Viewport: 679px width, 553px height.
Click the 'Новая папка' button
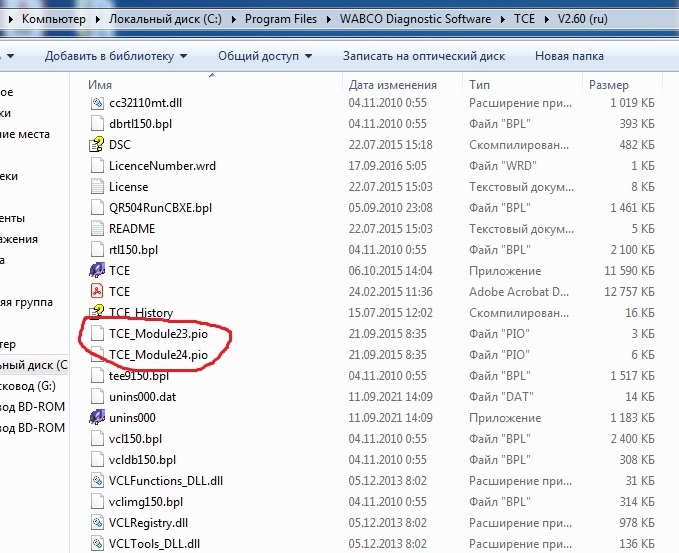point(569,56)
